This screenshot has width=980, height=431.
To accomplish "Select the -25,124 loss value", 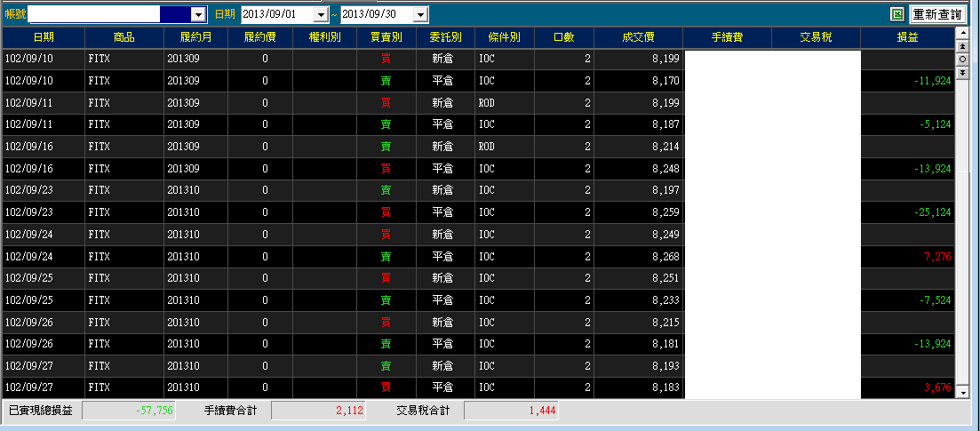I will point(931,212).
